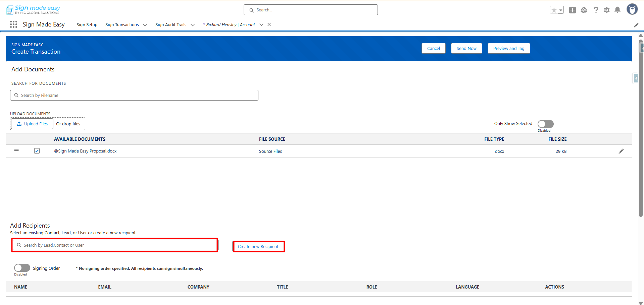This screenshot has height=305, width=644.
Task: Expand the Sign Audit Trails menu chevron
Action: [x=193, y=25]
